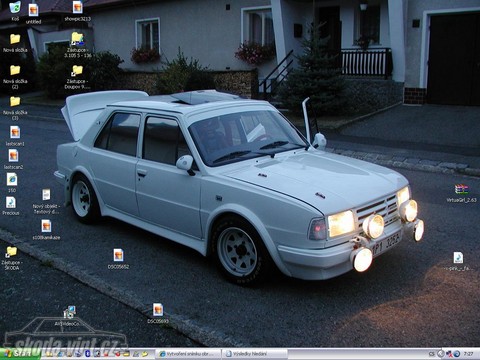This screenshot has height=360, width=480.
Task: Click the taskbar clock showing 7:27
Action: tap(469, 354)
